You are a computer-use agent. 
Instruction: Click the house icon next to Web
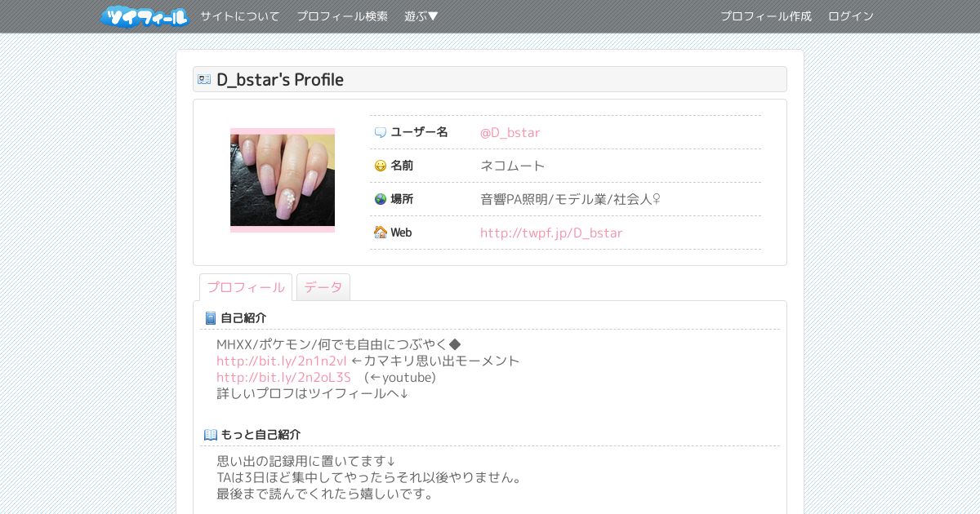click(x=381, y=233)
